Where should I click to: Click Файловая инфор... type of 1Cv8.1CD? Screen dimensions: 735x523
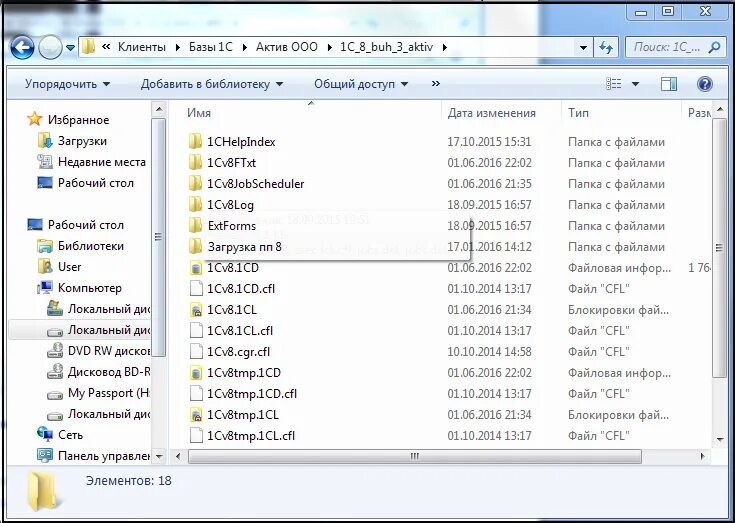(x=619, y=268)
